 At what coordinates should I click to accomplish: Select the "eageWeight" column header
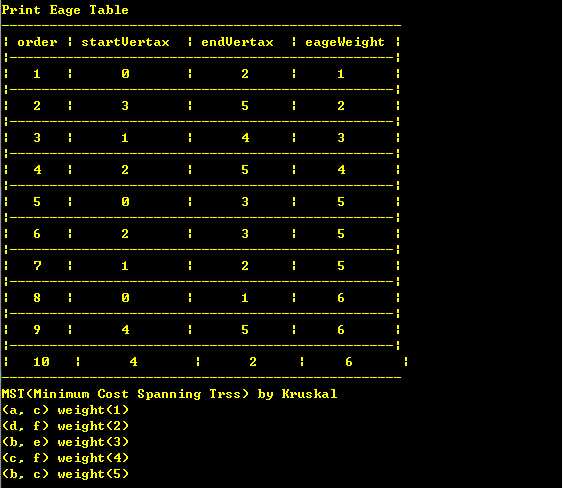(345, 42)
